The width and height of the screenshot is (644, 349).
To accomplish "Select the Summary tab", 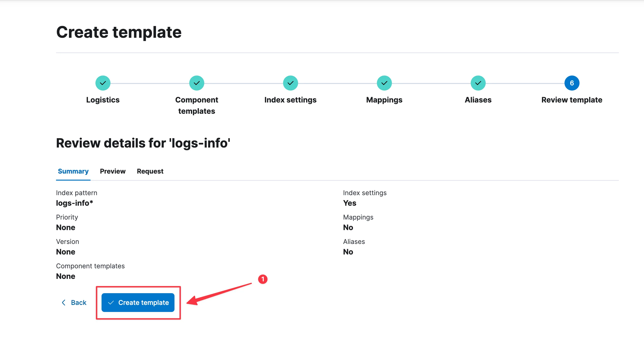I will (73, 171).
